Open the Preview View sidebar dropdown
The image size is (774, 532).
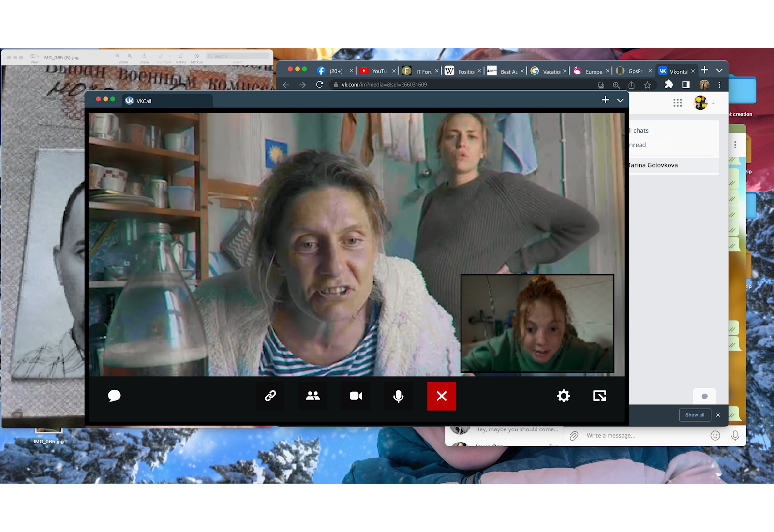pos(35,56)
